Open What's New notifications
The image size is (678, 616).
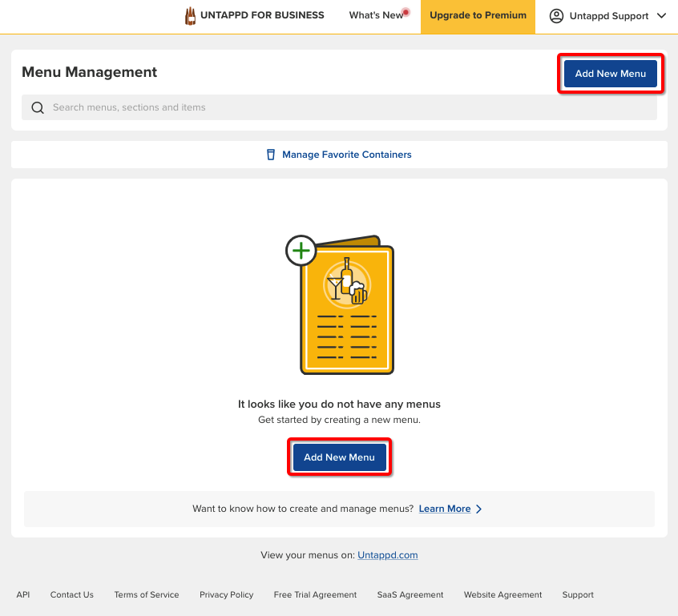coord(379,15)
